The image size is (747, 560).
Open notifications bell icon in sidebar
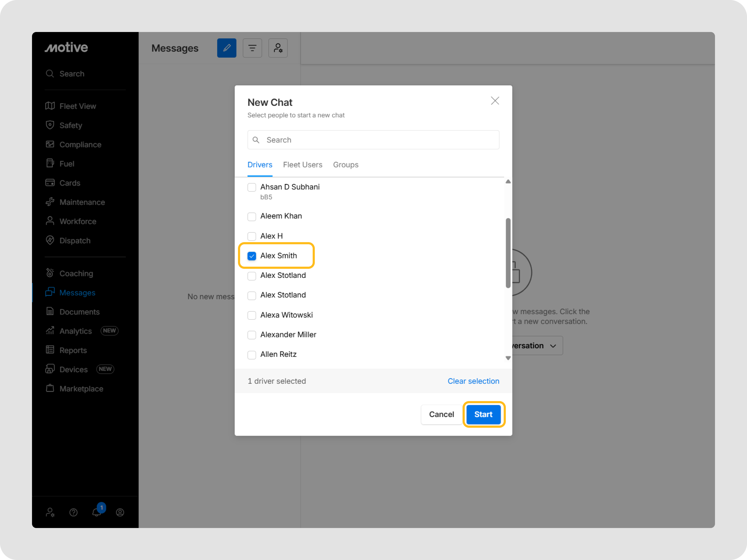click(x=97, y=512)
